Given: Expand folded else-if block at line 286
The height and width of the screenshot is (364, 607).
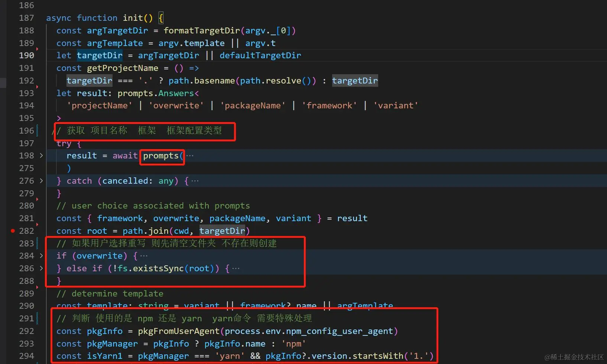Looking at the screenshot, I should [41, 269].
